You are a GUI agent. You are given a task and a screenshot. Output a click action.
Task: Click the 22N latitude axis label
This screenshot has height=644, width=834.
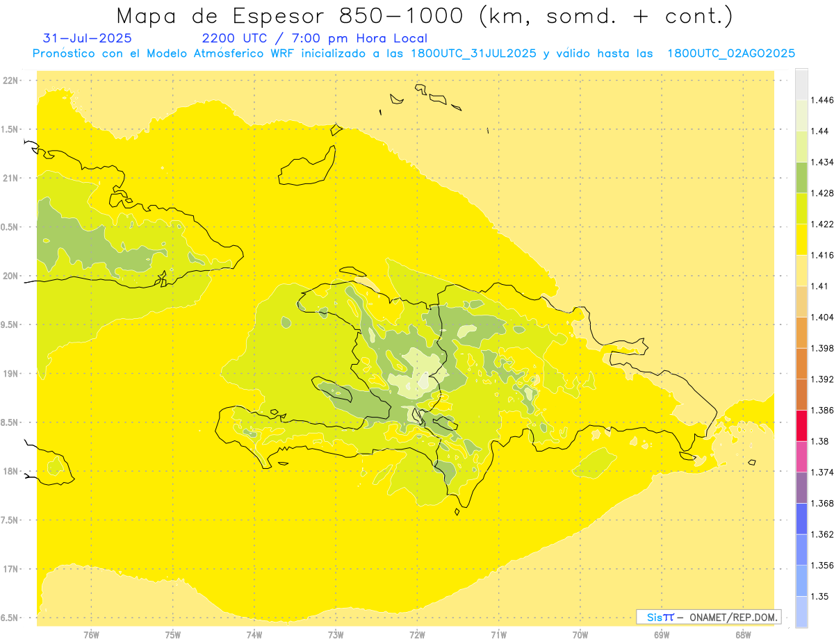click(10, 81)
